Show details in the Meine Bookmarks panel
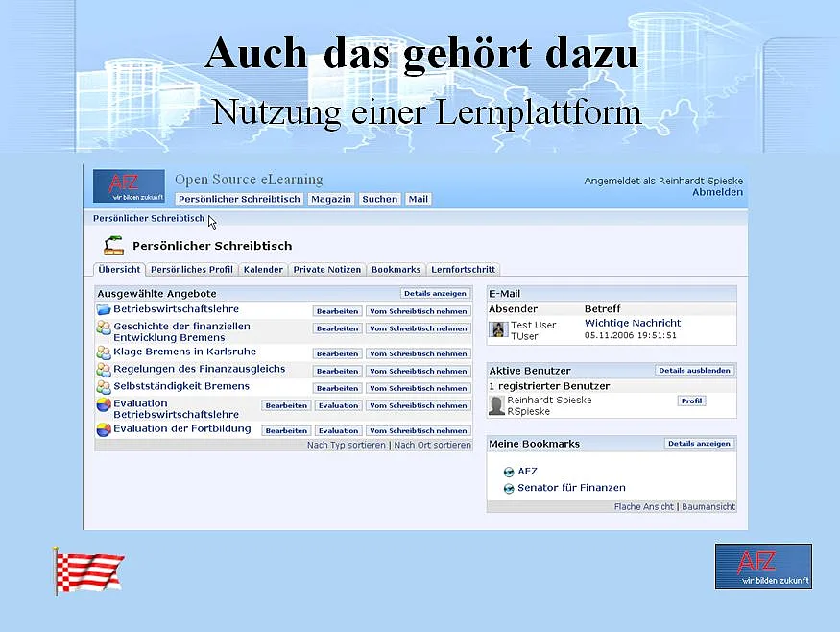This screenshot has width=840, height=632. 700,444
